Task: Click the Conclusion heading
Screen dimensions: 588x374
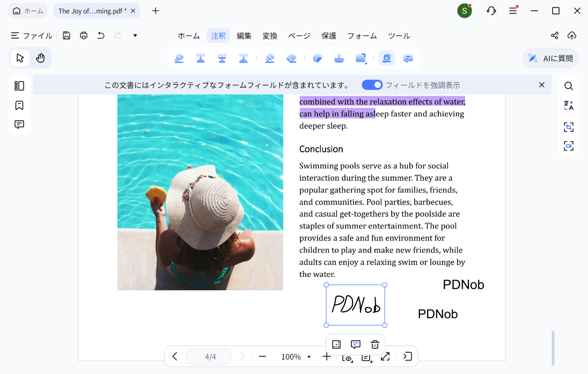Action: (x=321, y=149)
